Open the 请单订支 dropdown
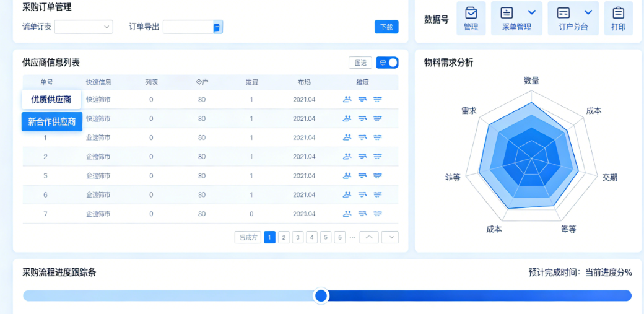This screenshot has height=314, width=644. pos(84,27)
